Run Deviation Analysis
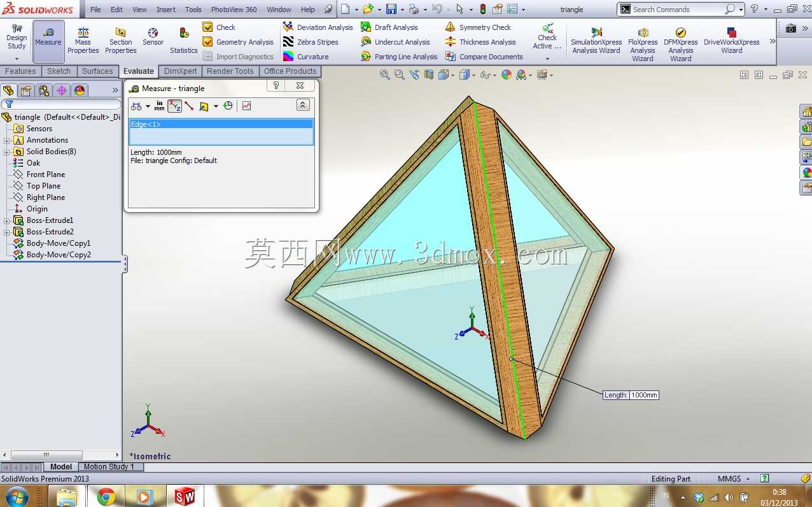812x507 pixels. tap(318, 27)
